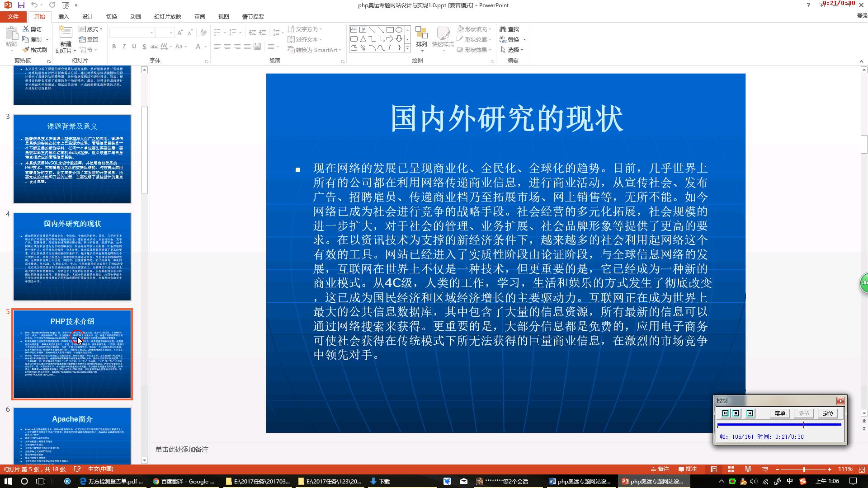Increase font size with the large A icon
This screenshot has height=488, width=868.
180,33
